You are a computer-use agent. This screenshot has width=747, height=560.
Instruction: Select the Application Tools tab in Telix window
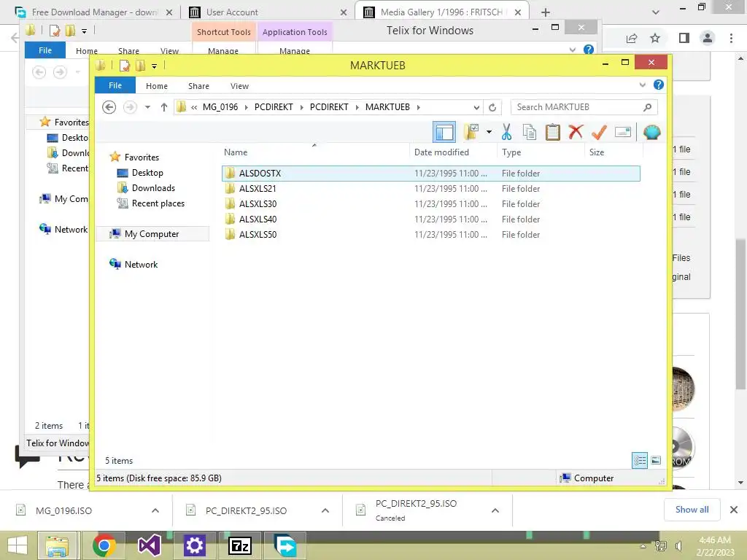pyautogui.click(x=295, y=32)
